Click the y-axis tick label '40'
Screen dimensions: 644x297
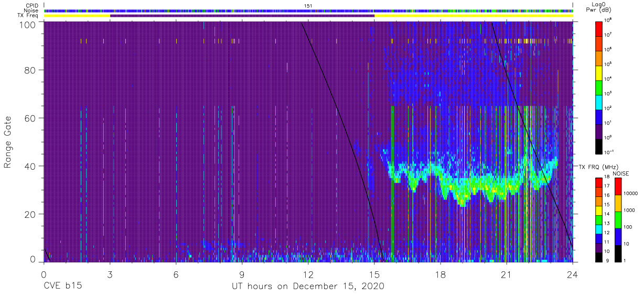(x=31, y=166)
